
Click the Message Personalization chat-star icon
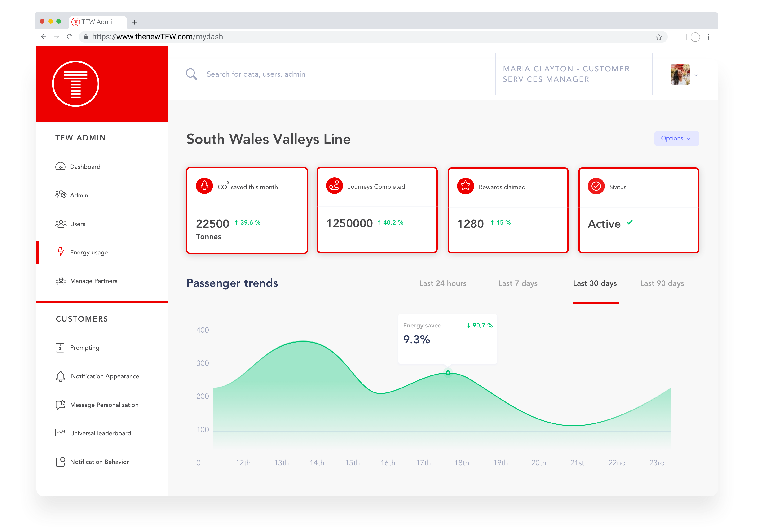coord(61,405)
